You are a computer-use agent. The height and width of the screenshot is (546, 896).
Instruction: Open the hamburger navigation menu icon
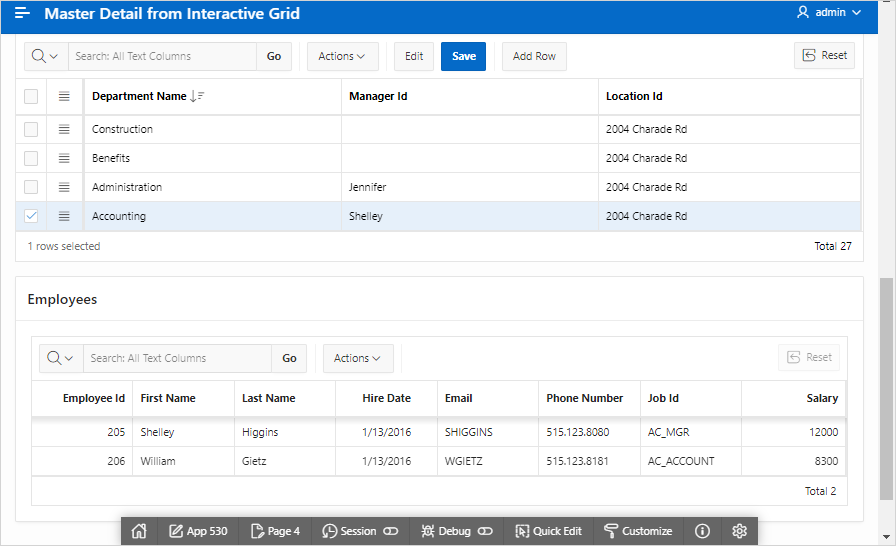(22, 13)
